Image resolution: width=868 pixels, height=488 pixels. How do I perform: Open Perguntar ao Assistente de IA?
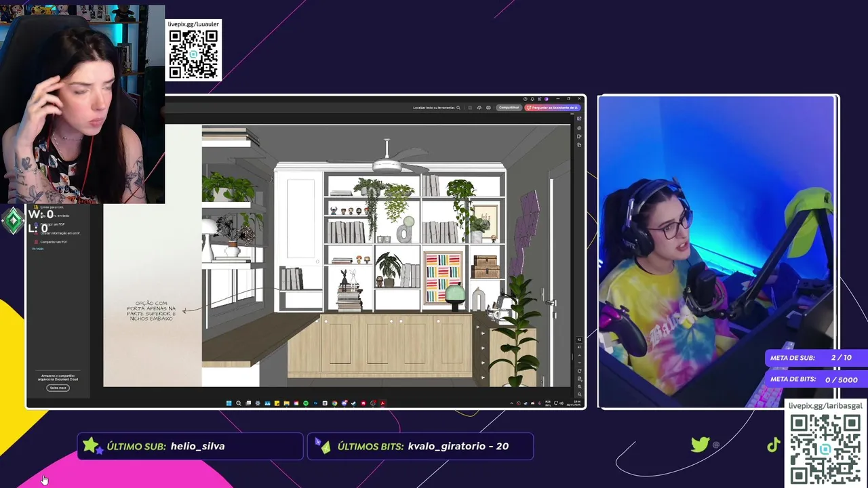553,108
